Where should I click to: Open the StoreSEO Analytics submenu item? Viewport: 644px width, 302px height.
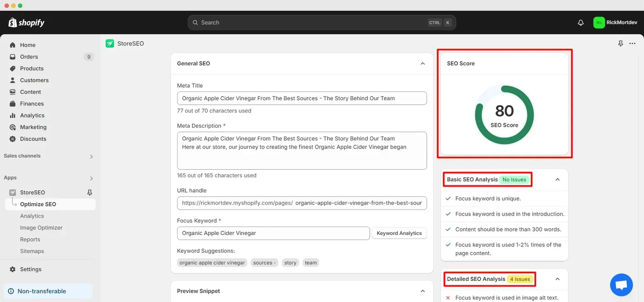(x=32, y=216)
